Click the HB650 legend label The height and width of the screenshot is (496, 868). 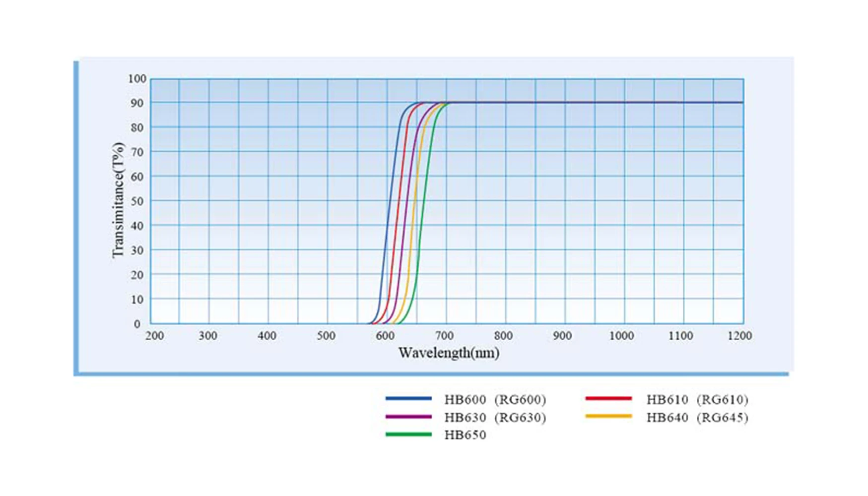(465, 435)
